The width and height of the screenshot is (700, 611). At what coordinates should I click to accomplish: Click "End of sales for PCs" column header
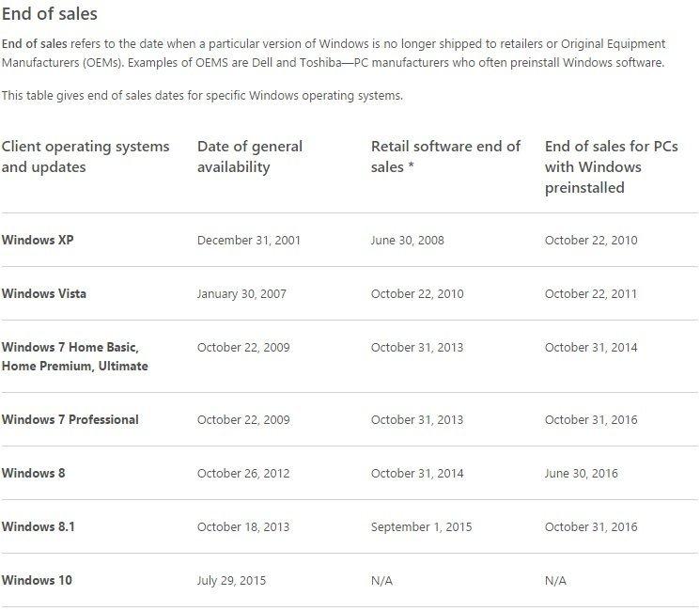pyautogui.click(x=612, y=166)
